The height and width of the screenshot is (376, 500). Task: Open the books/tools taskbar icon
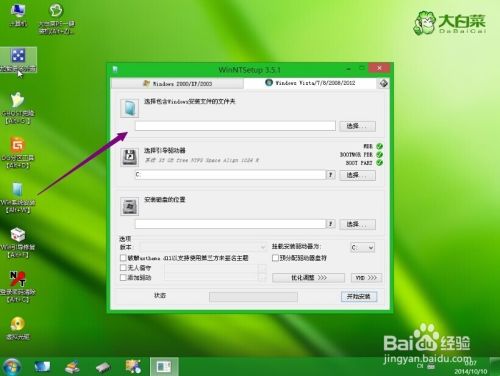click(72, 367)
